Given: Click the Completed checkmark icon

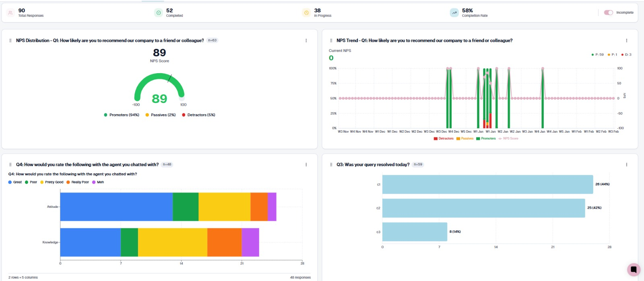Looking at the screenshot, I should click(159, 13).
